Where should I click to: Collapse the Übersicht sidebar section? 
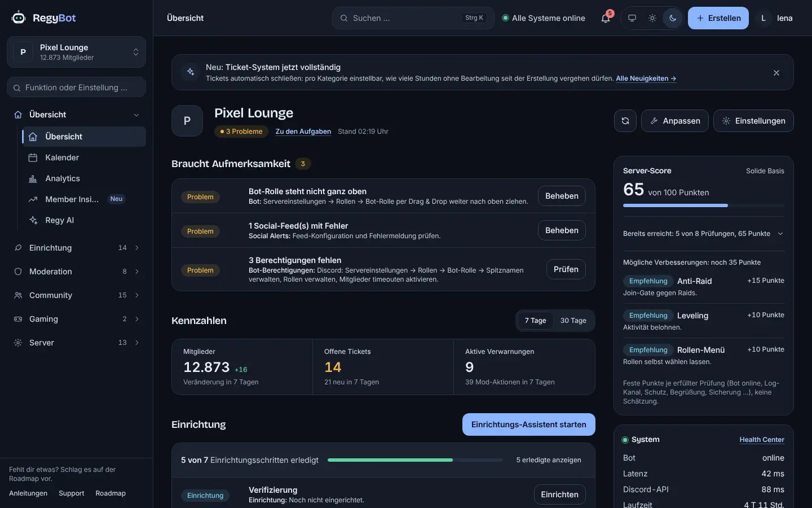76,115
